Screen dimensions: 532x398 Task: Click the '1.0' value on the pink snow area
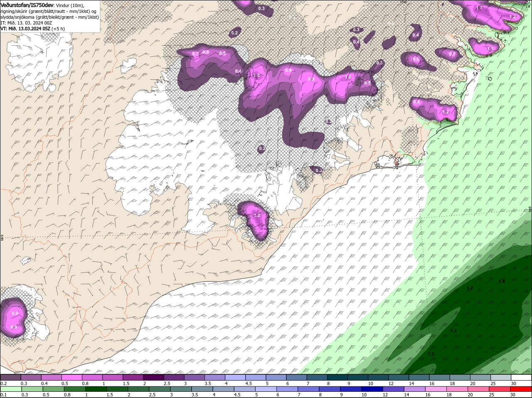coord(348,77)
